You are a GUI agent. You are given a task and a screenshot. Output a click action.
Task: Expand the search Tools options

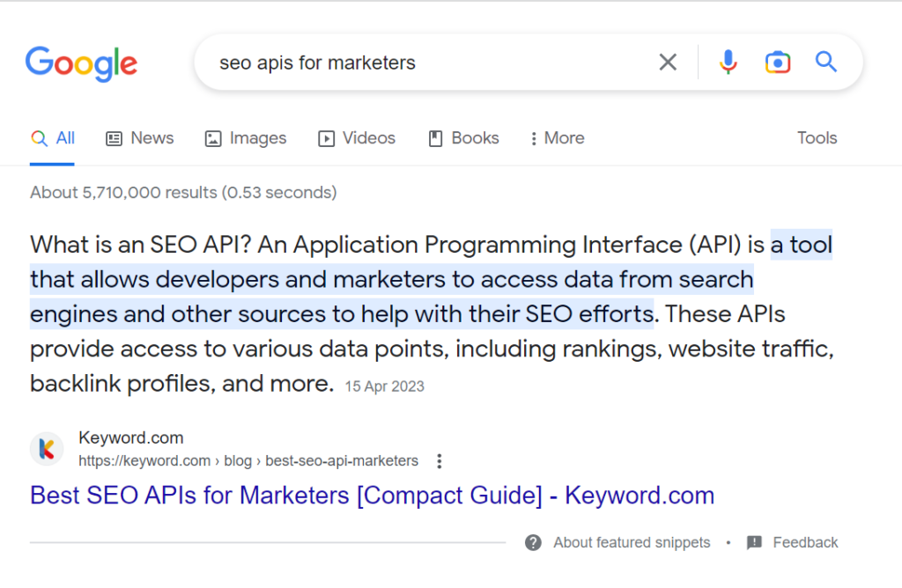[817, 138]
